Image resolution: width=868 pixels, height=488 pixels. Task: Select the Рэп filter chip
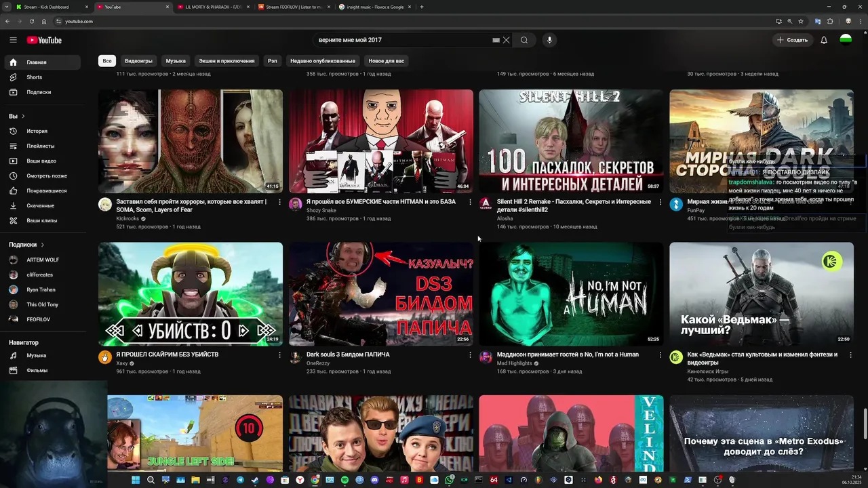click(x=272, y=61)
